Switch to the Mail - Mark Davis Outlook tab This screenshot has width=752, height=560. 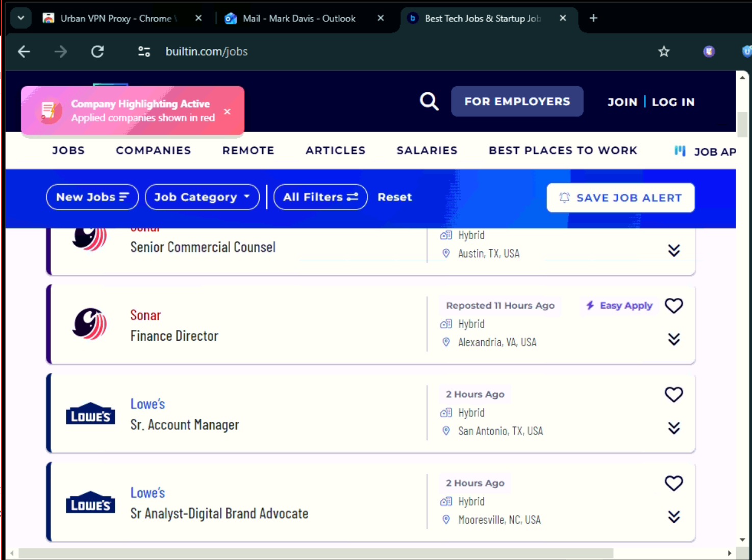(298, 18)
